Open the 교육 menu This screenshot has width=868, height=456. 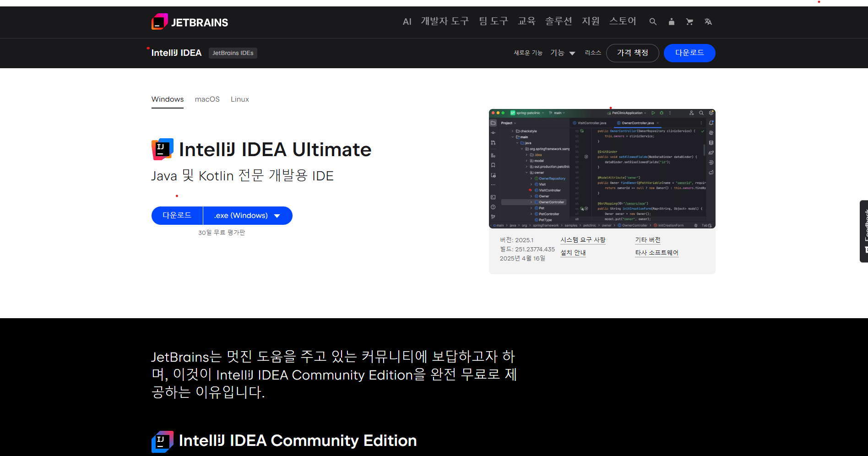pyautogui.click(x=526, y=22)
